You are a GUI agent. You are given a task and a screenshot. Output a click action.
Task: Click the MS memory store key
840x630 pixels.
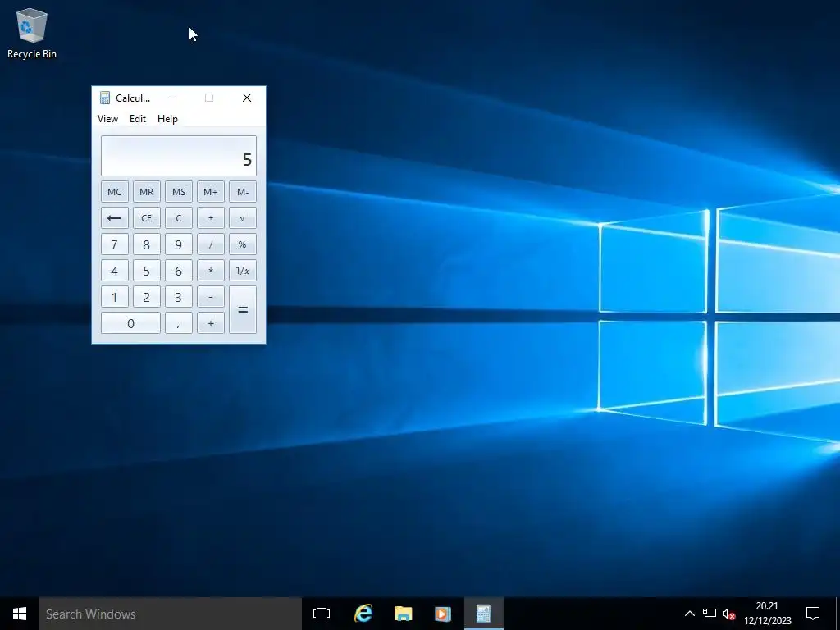pos(179,192)
